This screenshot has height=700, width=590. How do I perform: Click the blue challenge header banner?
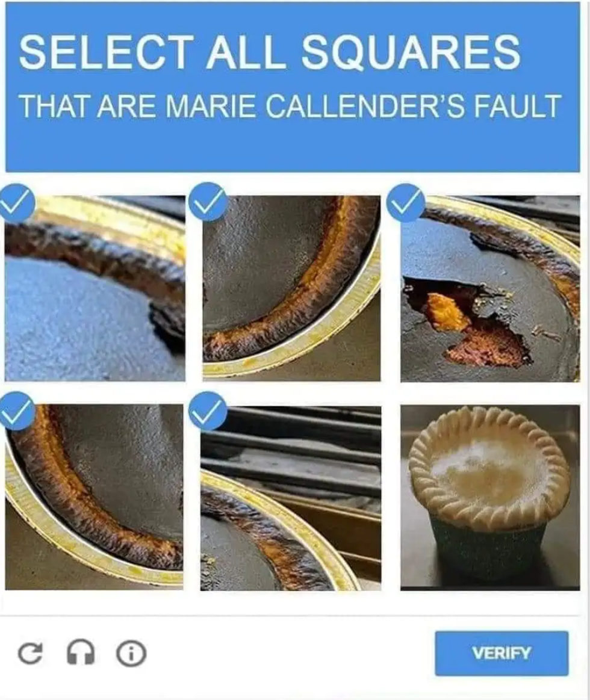tap(293, 87)
